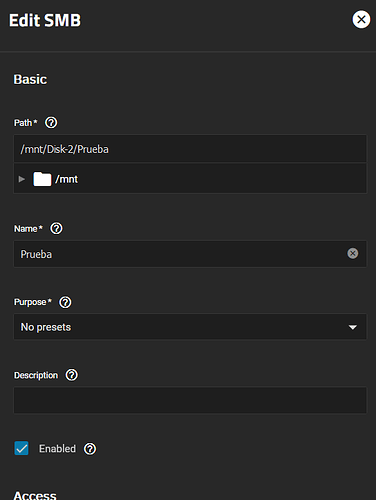
Task: Toggle the Enabled checkbox
Action: pos(21,448)
